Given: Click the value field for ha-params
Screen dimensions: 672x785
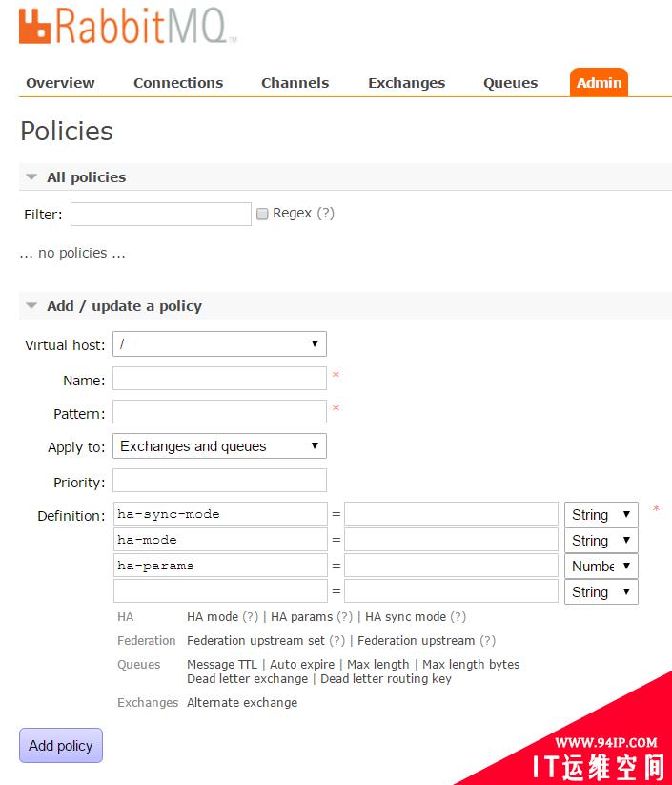Looking at the screenshot, I should [x=451, y=566].
